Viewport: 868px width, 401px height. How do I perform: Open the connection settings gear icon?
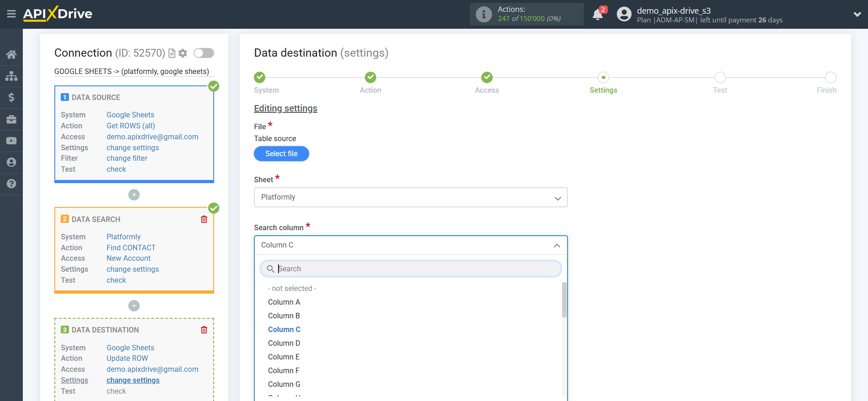pyautogui.click(x=183, y=53)
